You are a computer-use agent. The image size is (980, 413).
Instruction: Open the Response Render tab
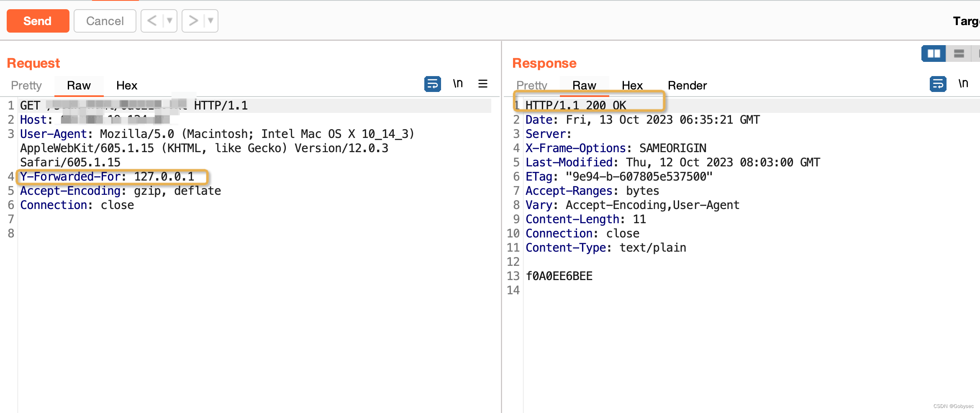[x=687, y=86]
